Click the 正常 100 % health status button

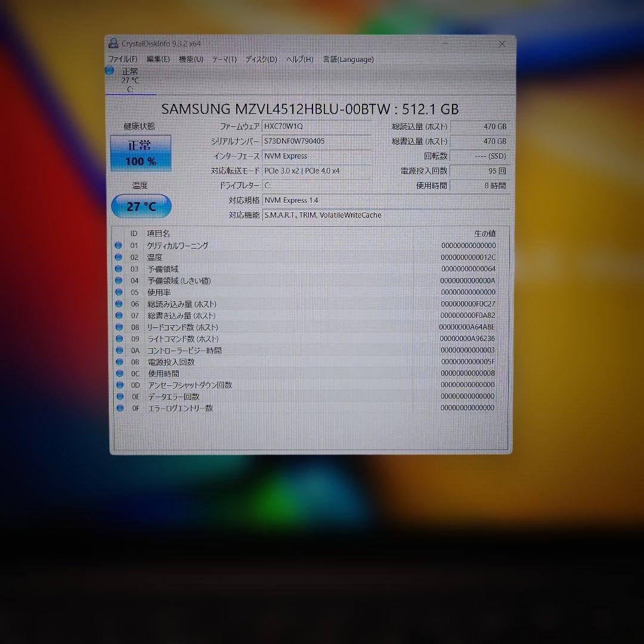(141, 153)
